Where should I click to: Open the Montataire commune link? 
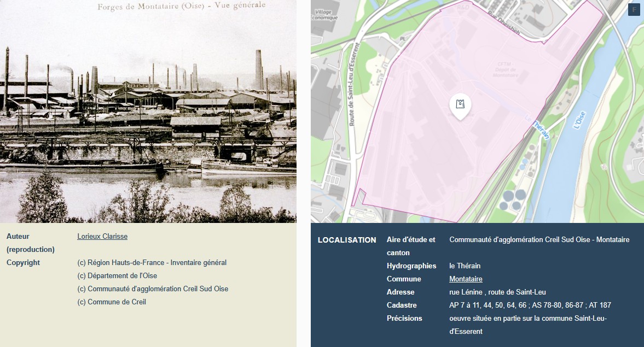pyautogui.click(x=458, y=279)
